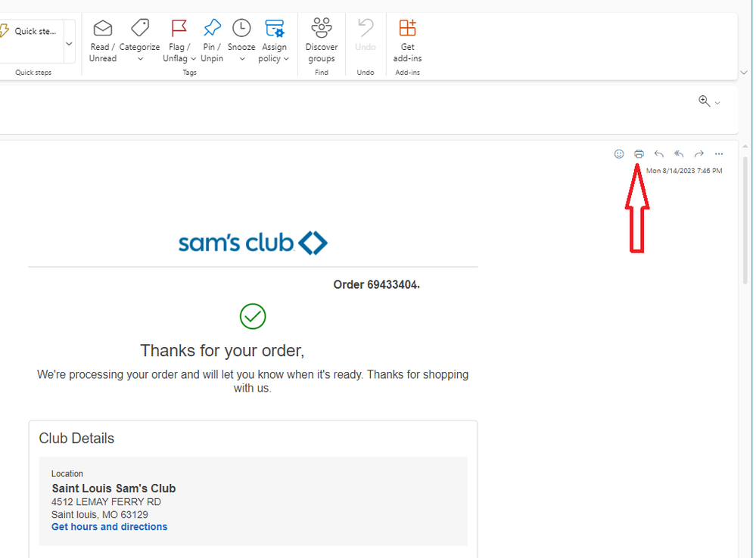Open Discover groups

pyautogui.click(x=322, y=41)
